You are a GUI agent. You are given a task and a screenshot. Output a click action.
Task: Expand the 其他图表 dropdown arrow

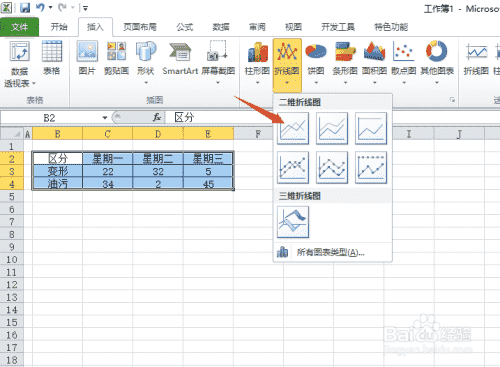click(437, 82)
